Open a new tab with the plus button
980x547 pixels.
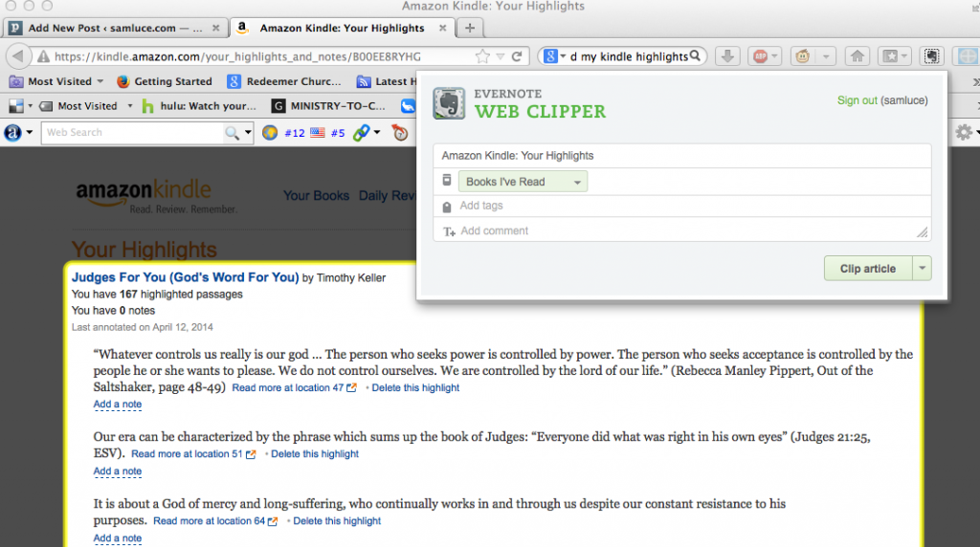pyautogui.click(x=470, y=28)
